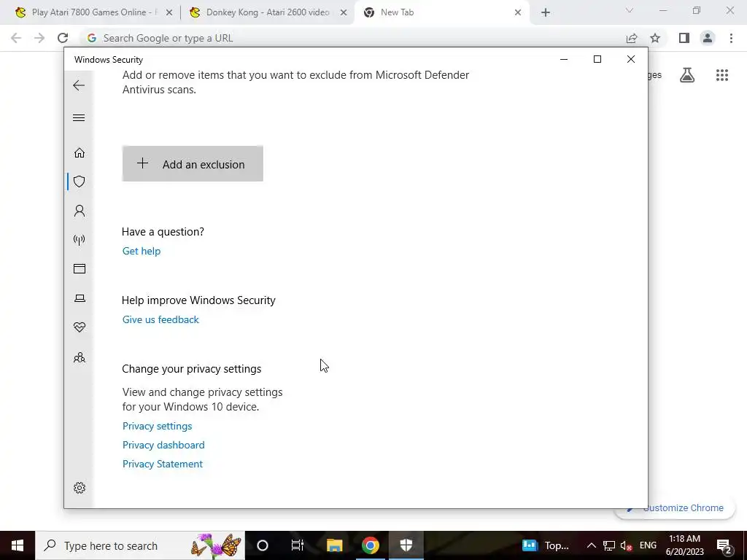This screenshot has height=560, width=747.
Task: Click Give us feedback link
Action: tap(160, 319)
